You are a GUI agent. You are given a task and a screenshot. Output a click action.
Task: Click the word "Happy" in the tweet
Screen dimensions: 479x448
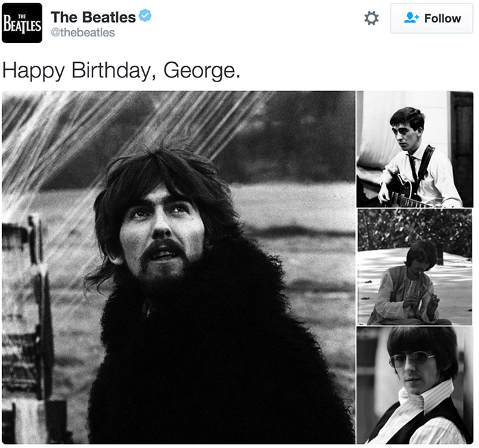point(29,70)
